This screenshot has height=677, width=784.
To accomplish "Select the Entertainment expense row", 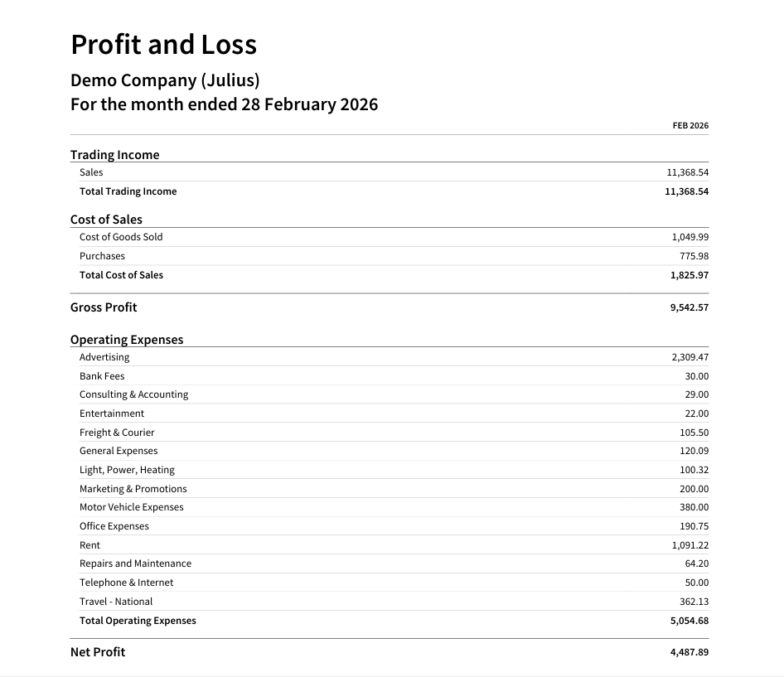I will (112, 413).
